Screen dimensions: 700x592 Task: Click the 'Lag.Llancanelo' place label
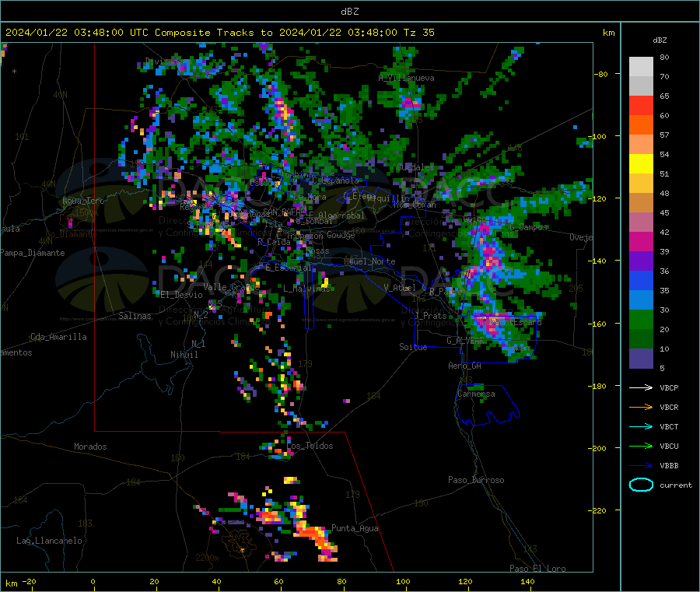pyautogui.click(x=50, y=541)
